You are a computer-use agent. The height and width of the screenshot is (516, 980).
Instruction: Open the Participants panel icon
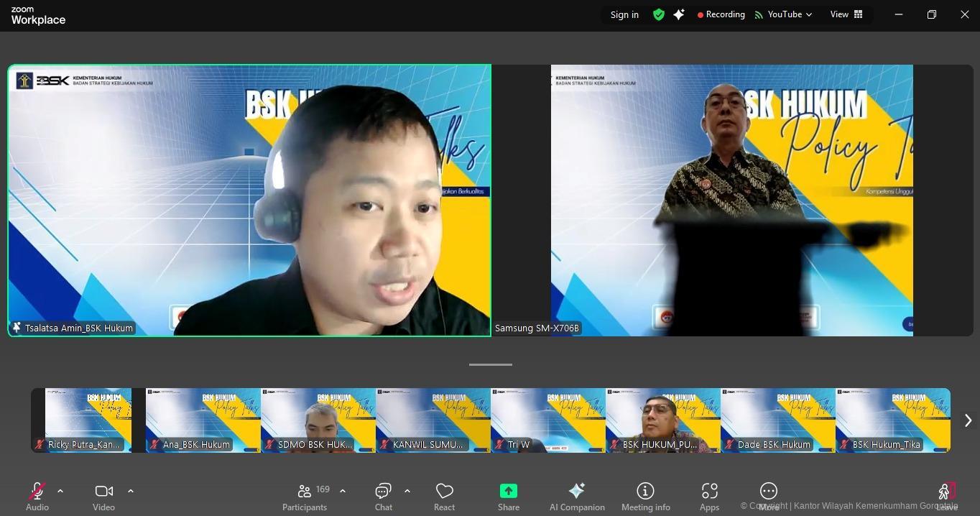[x=305, y=492]
